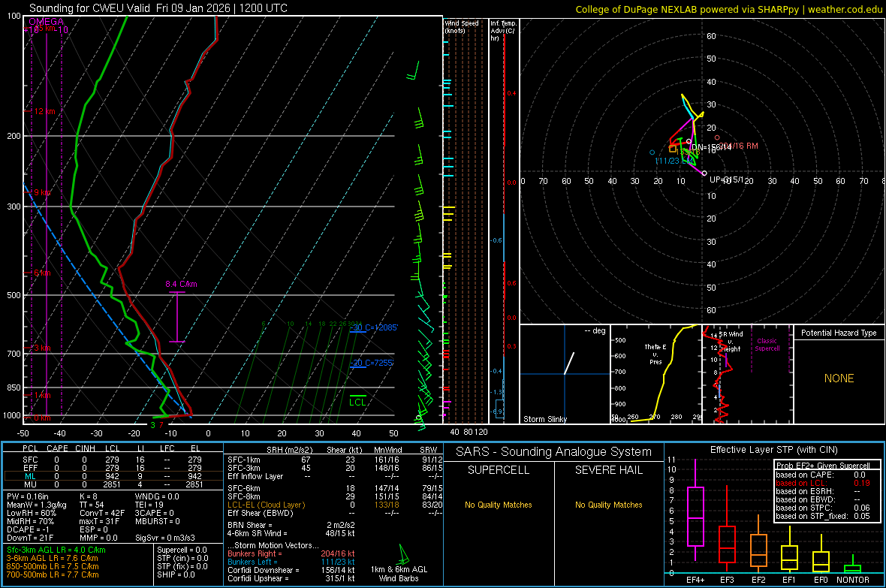Screen dimensions: 886x588
Task: Click the Theta-E v. Pres panel label
Action: point(655,354)
